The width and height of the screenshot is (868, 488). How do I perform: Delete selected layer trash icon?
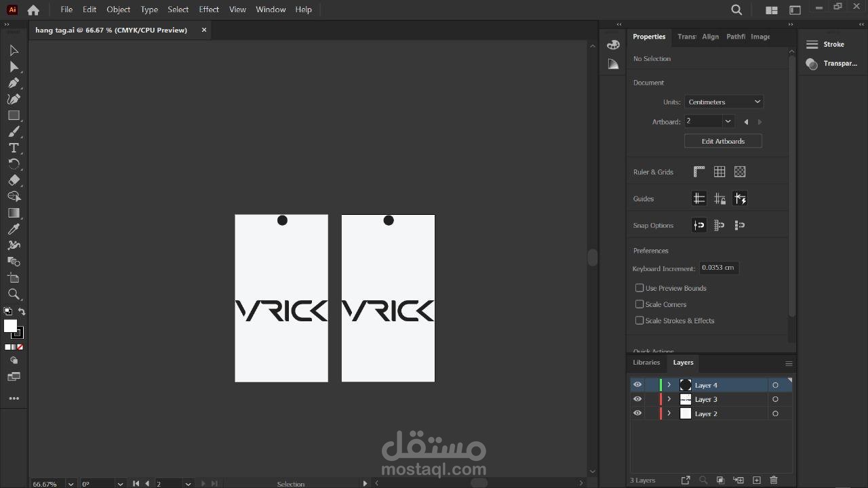(774, 480)
